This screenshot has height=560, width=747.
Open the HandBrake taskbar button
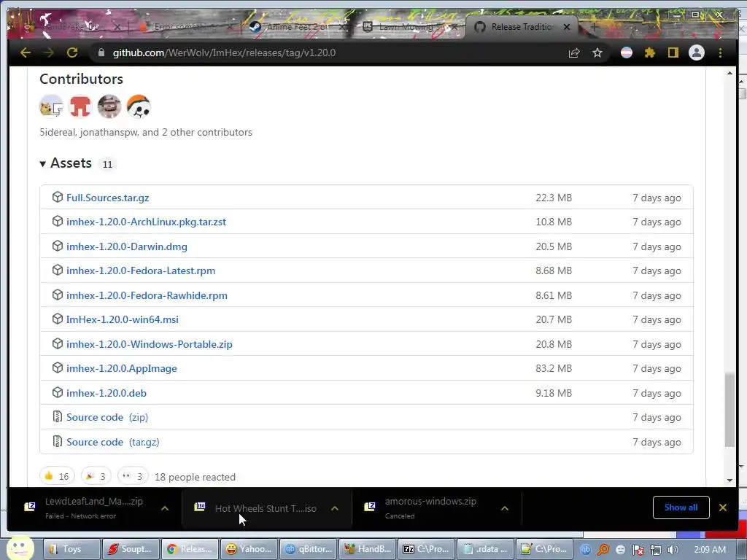[368, 549]
